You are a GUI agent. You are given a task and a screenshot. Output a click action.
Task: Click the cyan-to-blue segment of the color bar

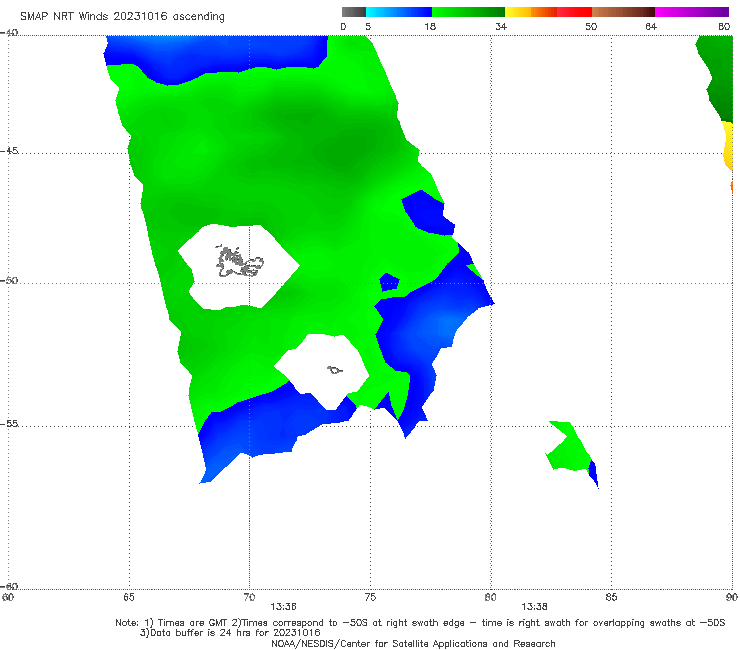399,12
